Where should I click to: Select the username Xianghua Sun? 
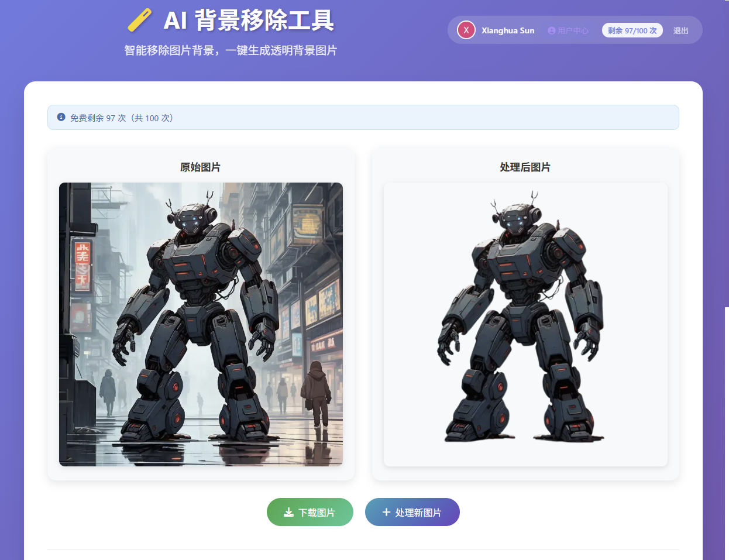pyautogui.click(x=507, y=30)
